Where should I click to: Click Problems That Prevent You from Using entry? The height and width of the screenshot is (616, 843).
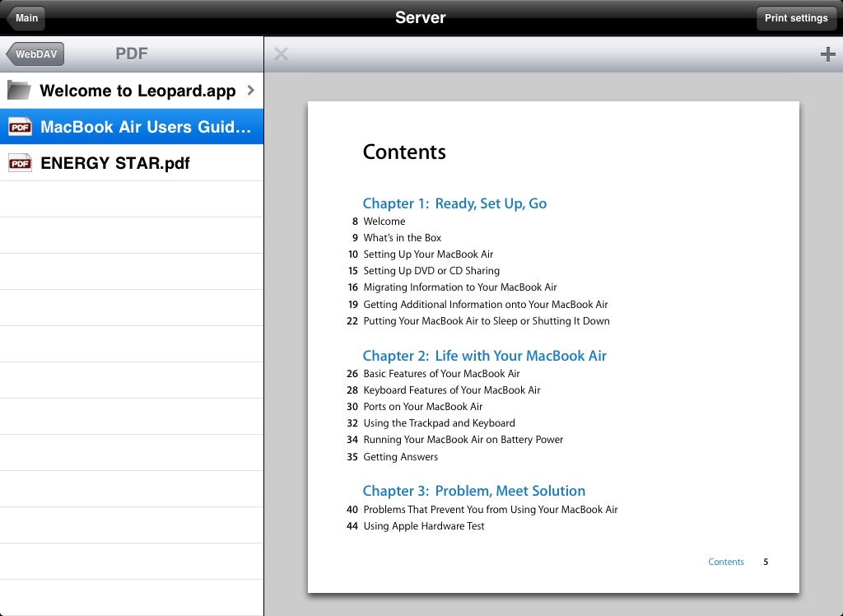pyautogui.click(x=491, y=510)
